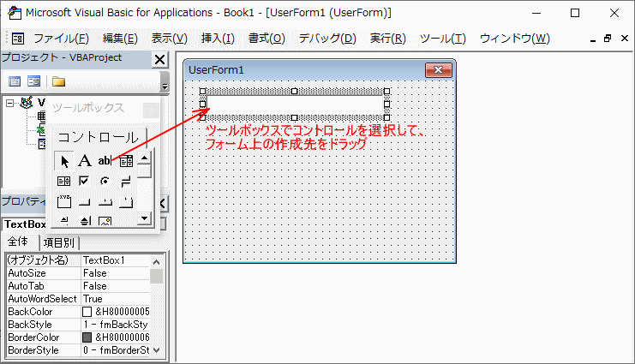Pick the OptionButton tool in toolbox

[x=105, y=181]
